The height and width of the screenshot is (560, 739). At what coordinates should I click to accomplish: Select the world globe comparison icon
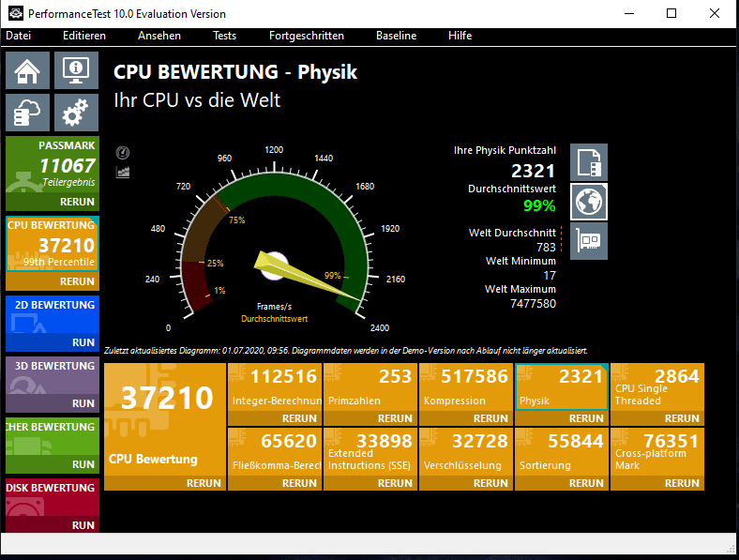(x=589, y=202)
